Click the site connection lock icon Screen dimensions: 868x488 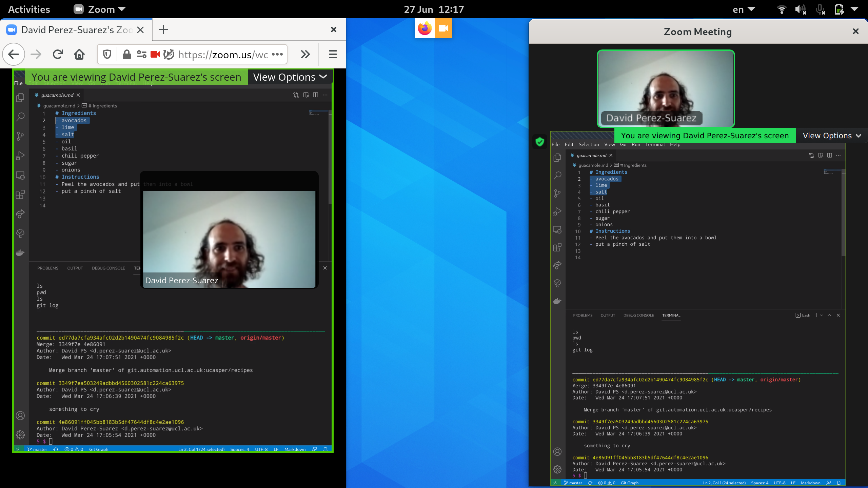click(x=126, y=54)
